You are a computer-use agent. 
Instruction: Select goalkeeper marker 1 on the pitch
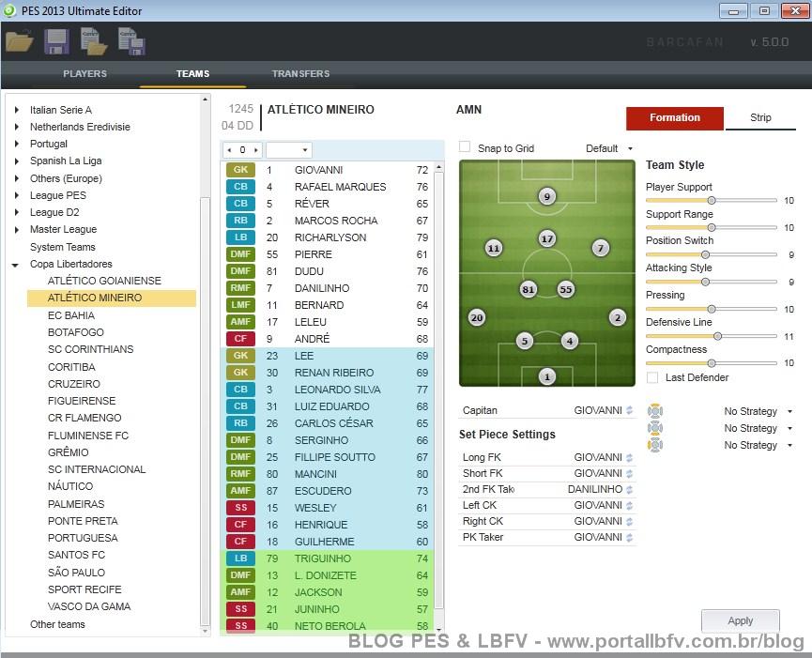547,376
